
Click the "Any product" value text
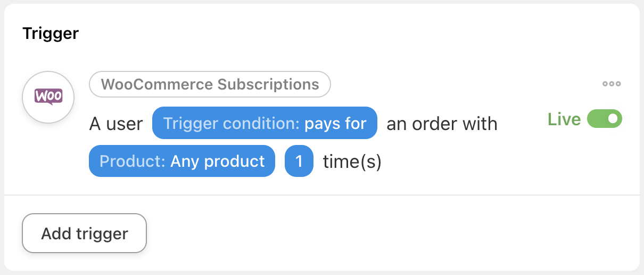pos(217,161)
